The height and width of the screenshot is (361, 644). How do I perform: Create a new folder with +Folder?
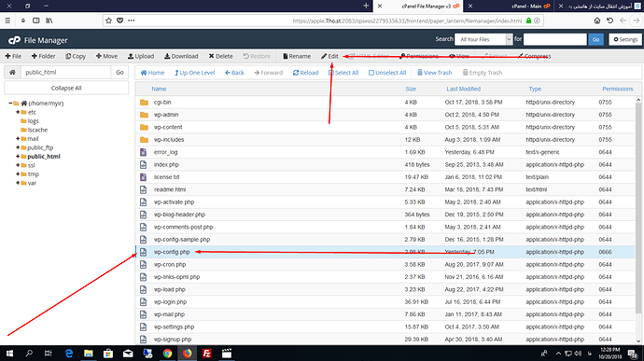43,56
